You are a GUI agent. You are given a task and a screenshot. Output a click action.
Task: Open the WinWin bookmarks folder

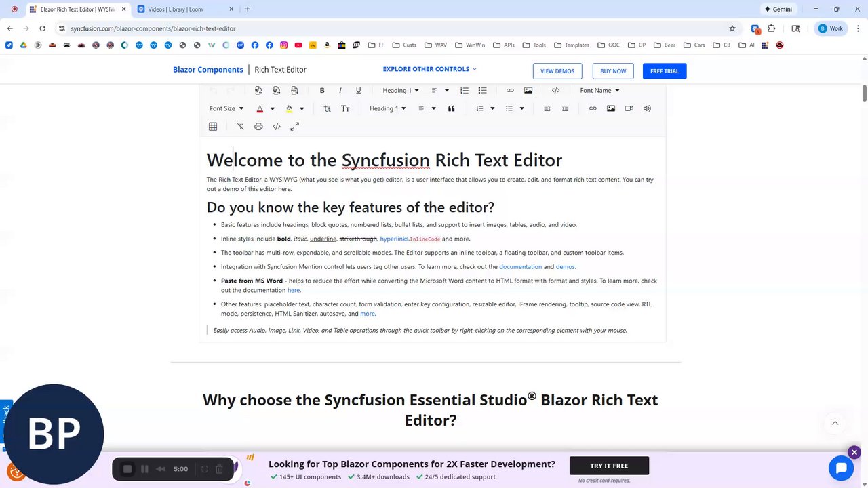point(470,45)
